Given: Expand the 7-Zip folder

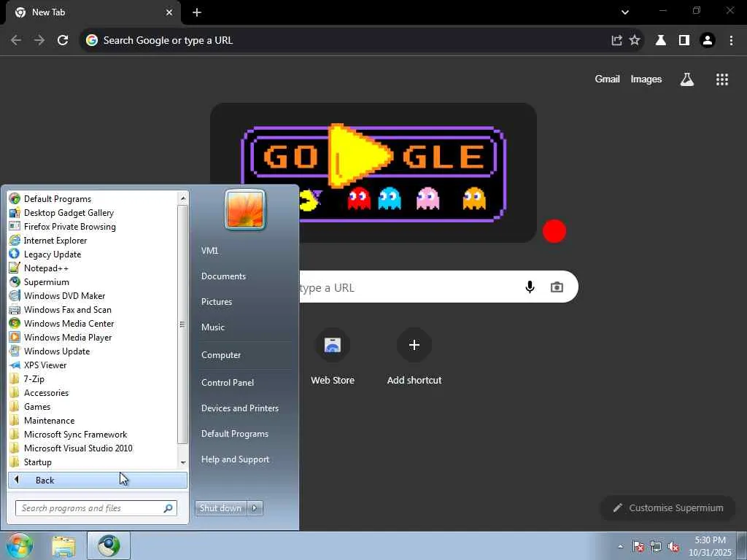Looking at the screenshot, I should 93,378.
